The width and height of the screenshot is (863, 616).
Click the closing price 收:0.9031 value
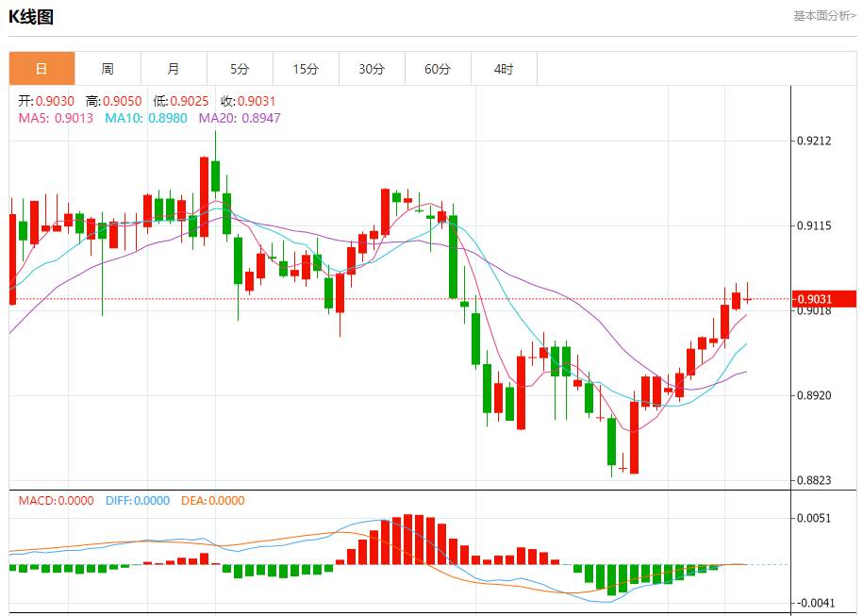pyautogui.click(x=248, y=101)
